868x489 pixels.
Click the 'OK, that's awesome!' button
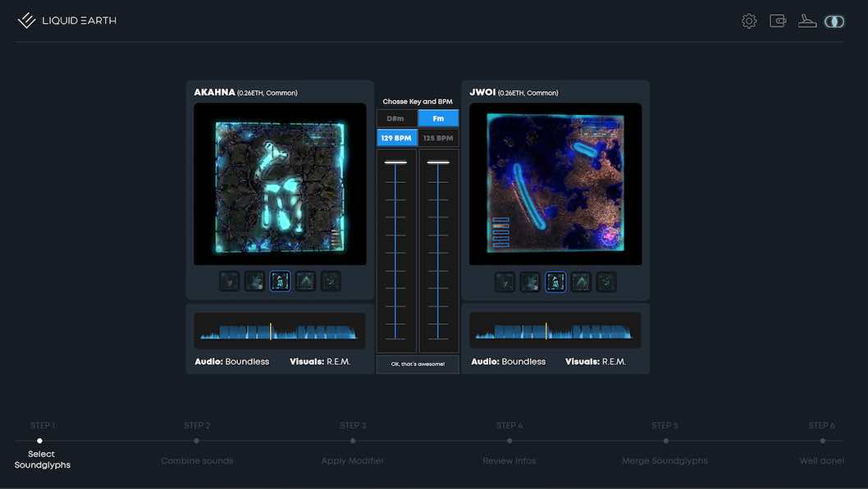pyautogui.click(x=418, y=364)
